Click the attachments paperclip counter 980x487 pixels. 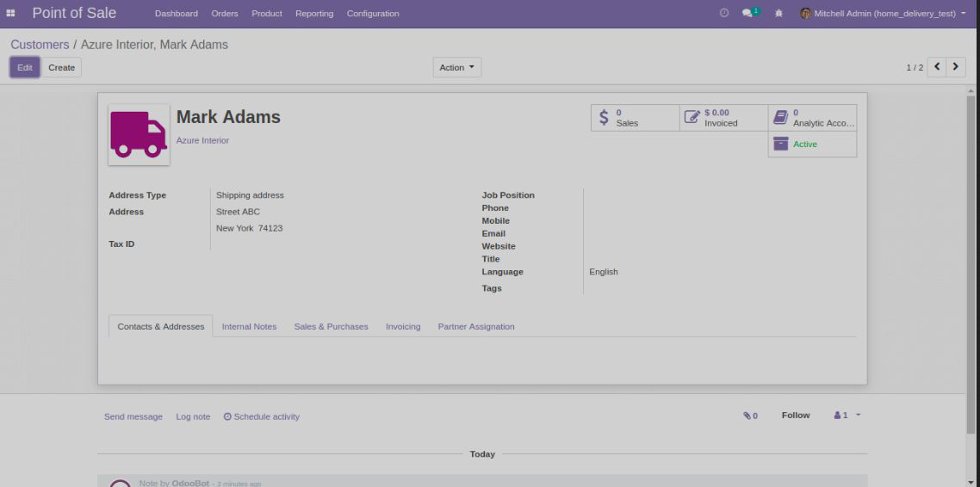point(750,416)
